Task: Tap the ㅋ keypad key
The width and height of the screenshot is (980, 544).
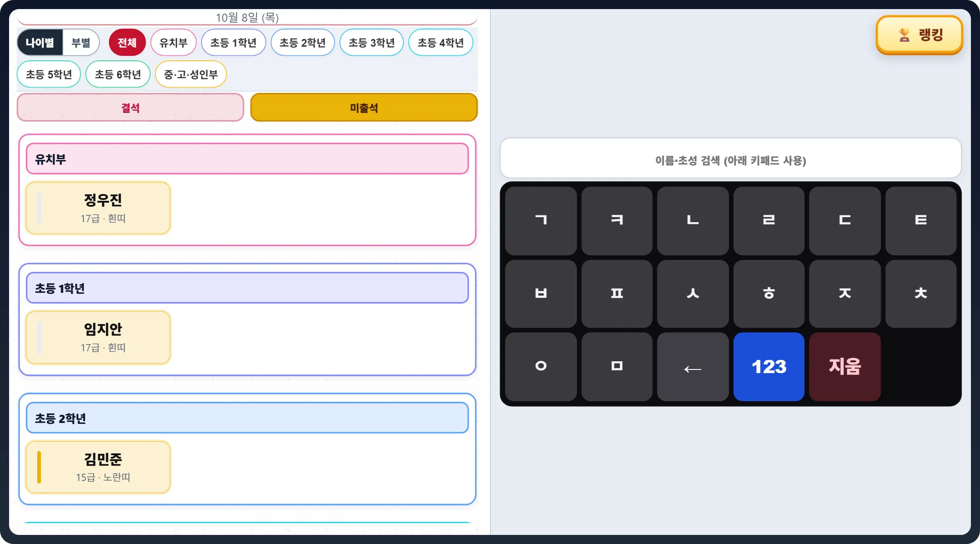Action: (x=617, y=221)
